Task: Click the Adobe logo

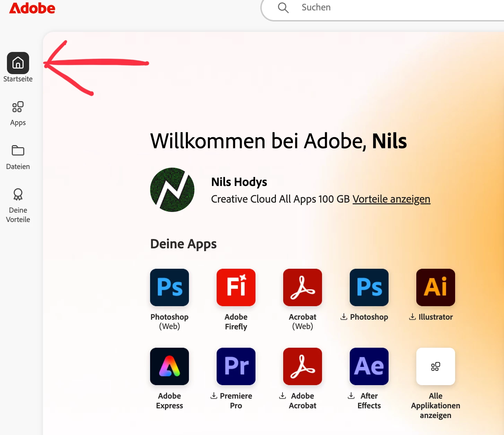Action: click(x=32, y=8)
